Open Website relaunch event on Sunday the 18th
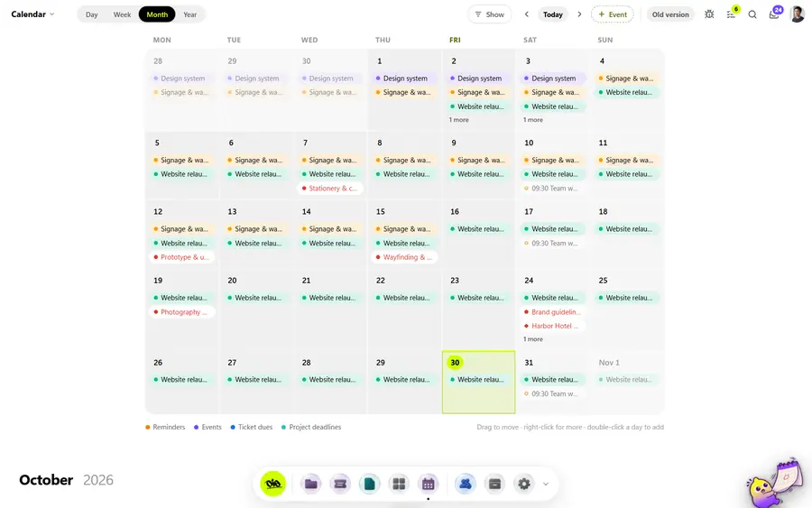This screenshot has height=508, width=812. point(627,229)
